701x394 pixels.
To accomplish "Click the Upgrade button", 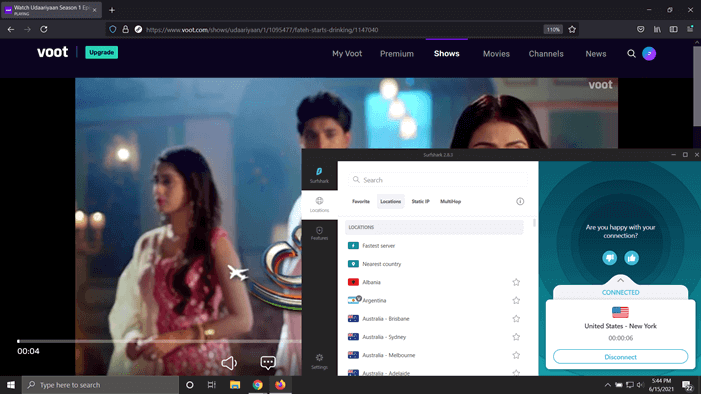I will [101, 52].
